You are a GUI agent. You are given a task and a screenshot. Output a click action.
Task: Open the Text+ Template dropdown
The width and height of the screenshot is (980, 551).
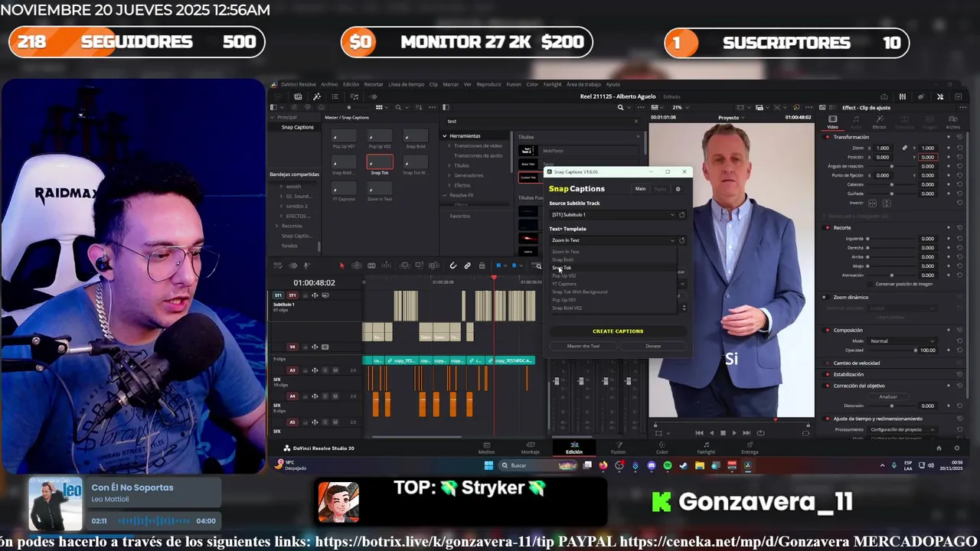(612, 240)
